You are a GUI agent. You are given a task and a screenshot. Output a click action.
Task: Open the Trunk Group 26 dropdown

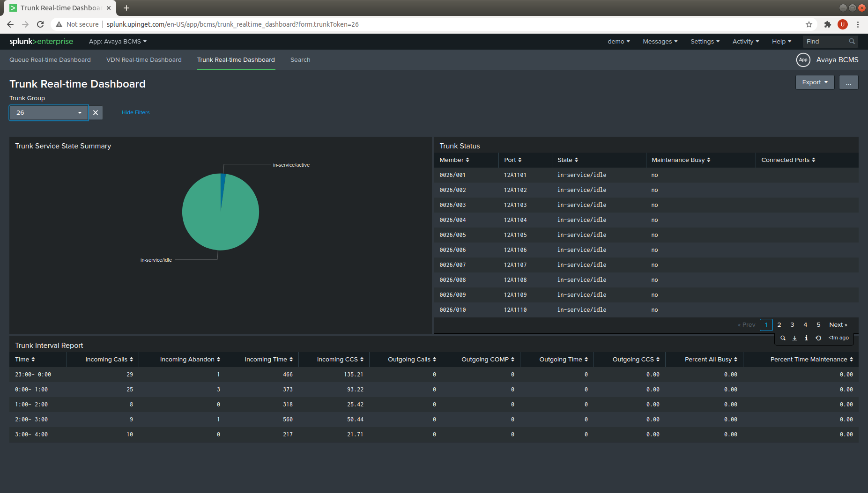click(49, 113)
